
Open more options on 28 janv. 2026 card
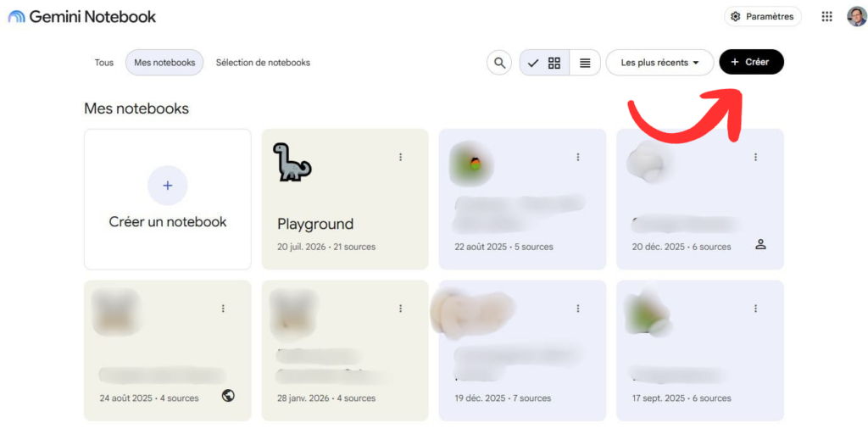(x=401, y=309)
